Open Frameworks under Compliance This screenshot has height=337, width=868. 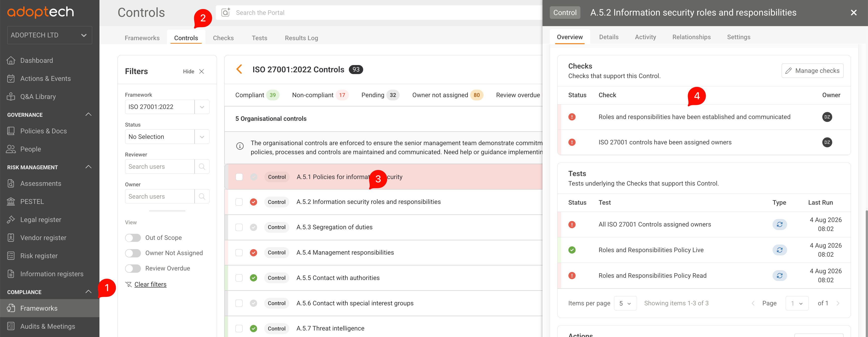coord(49,308)
